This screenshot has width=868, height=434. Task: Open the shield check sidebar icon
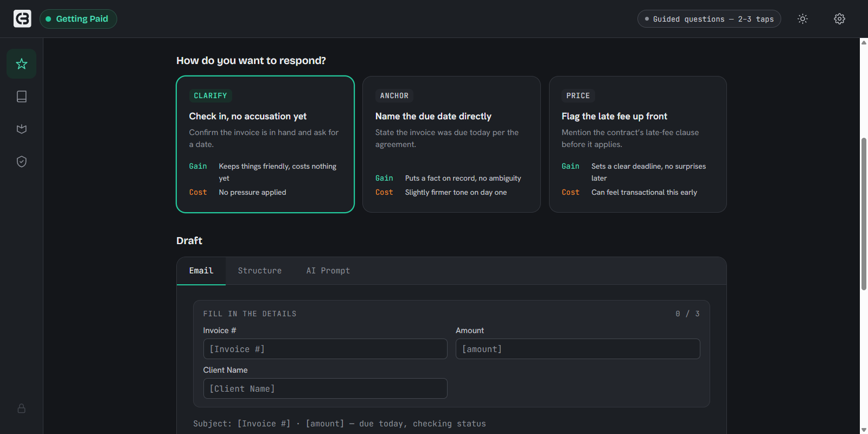point(22,162)
